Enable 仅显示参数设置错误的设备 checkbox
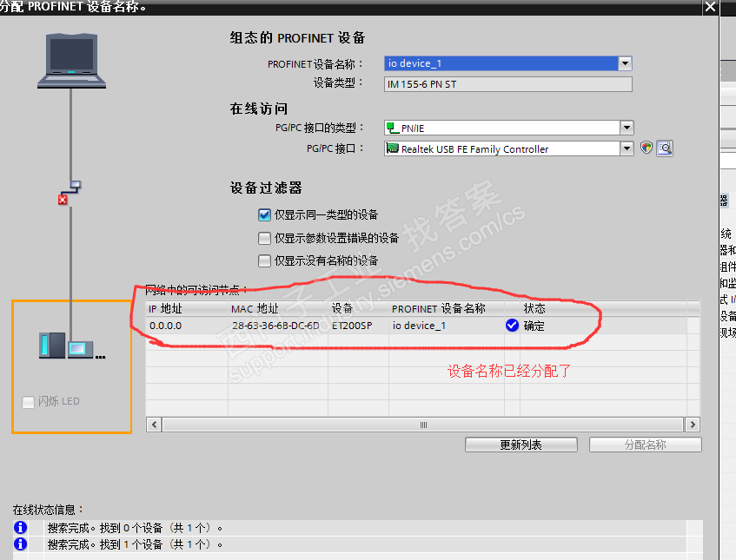 click(x=264, y=238)
